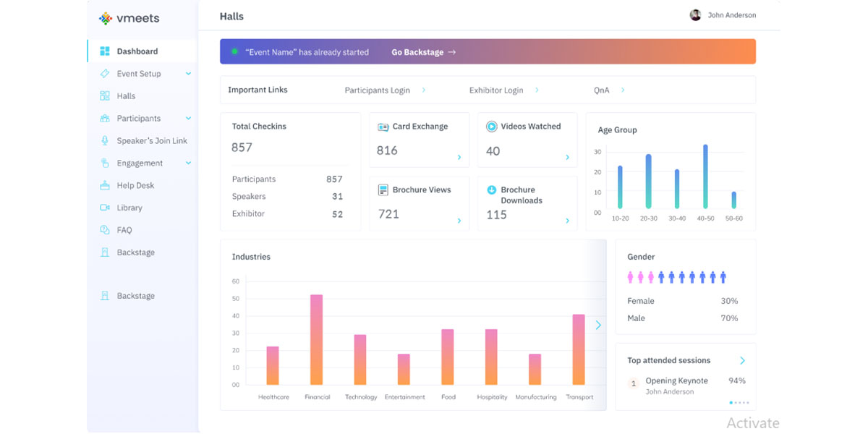Open the Participants Login link
The width and height of the screenshot is (868, 434).
[378, 90]
